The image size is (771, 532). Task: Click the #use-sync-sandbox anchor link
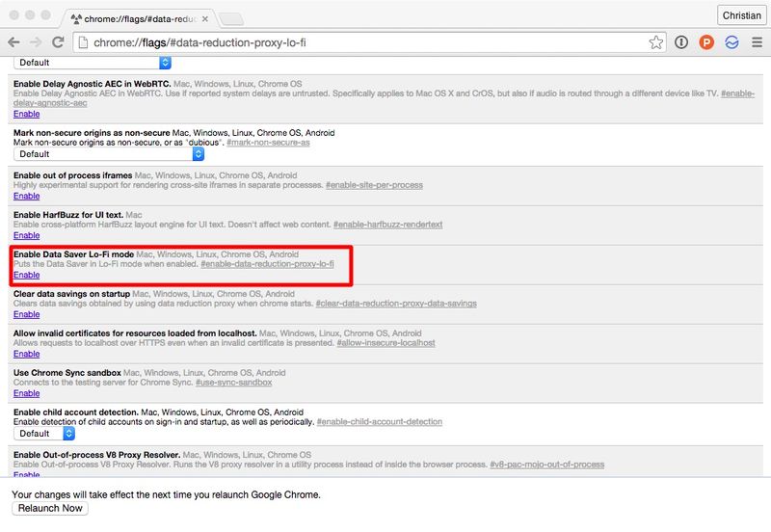click(x=233, y=382)
